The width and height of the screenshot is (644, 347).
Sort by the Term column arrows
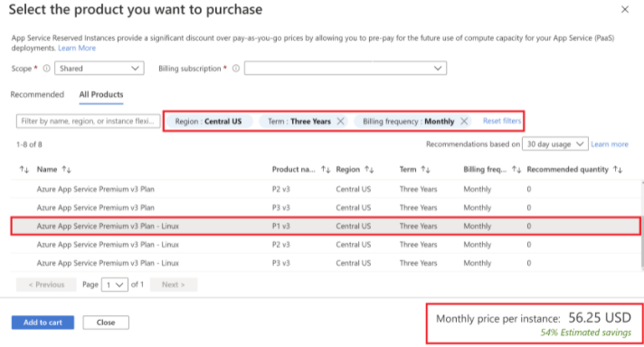tap(426, 169)
